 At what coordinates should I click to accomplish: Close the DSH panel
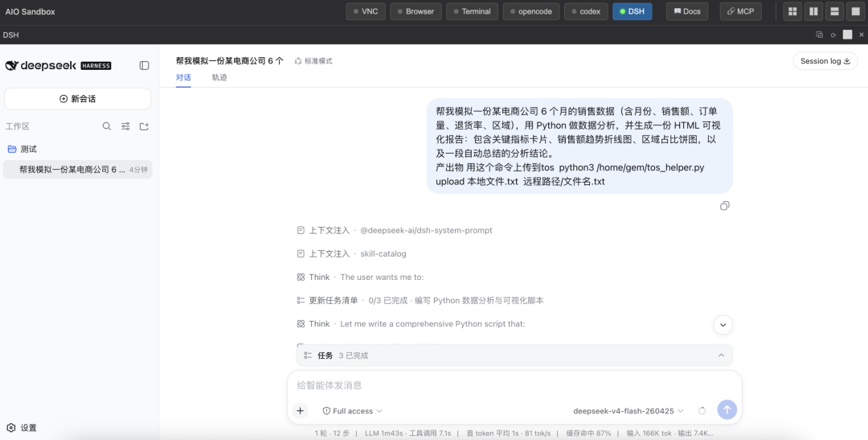coord(862,35)
